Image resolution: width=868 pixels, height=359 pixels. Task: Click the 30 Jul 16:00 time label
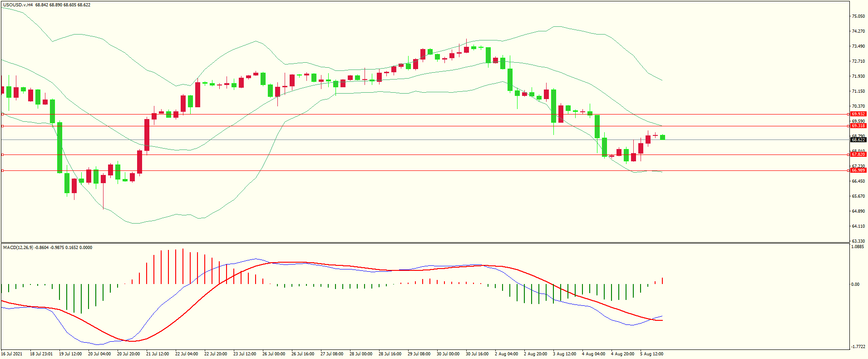[x=477, y=354]
